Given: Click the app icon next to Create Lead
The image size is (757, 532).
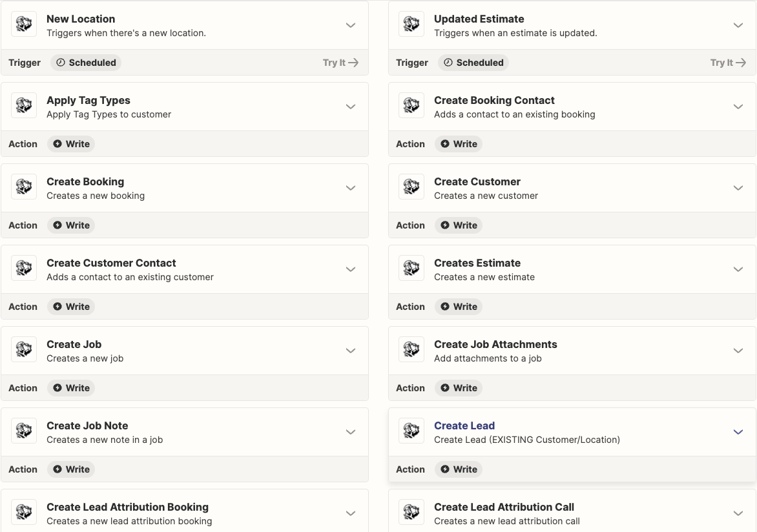Looking at the screenshot, I should click(x=411, y=431).
